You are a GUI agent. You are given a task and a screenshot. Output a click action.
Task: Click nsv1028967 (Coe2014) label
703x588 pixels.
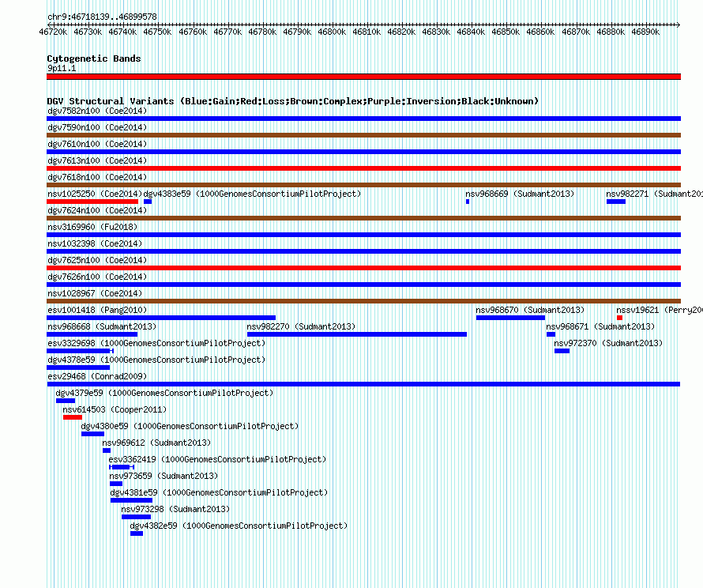click(95, 293)
